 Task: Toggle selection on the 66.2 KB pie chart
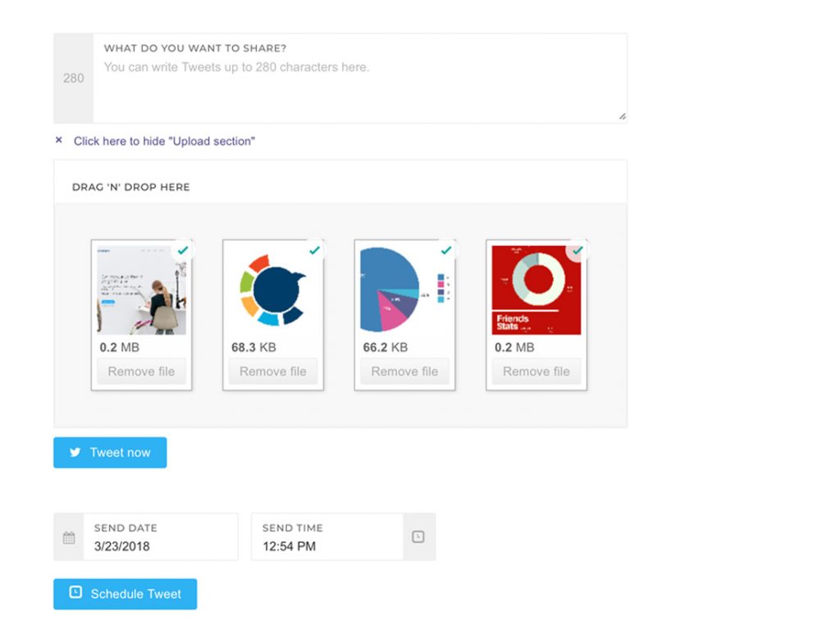coord(446,249)
